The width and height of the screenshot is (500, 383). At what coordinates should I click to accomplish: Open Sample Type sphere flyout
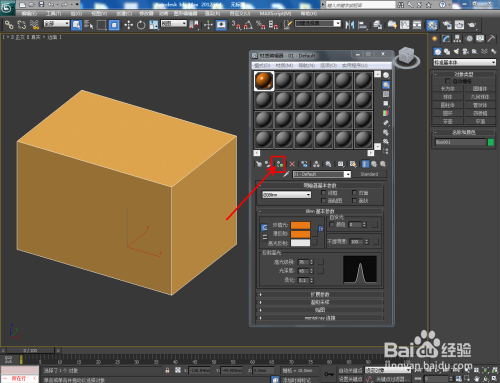point(386,75)
